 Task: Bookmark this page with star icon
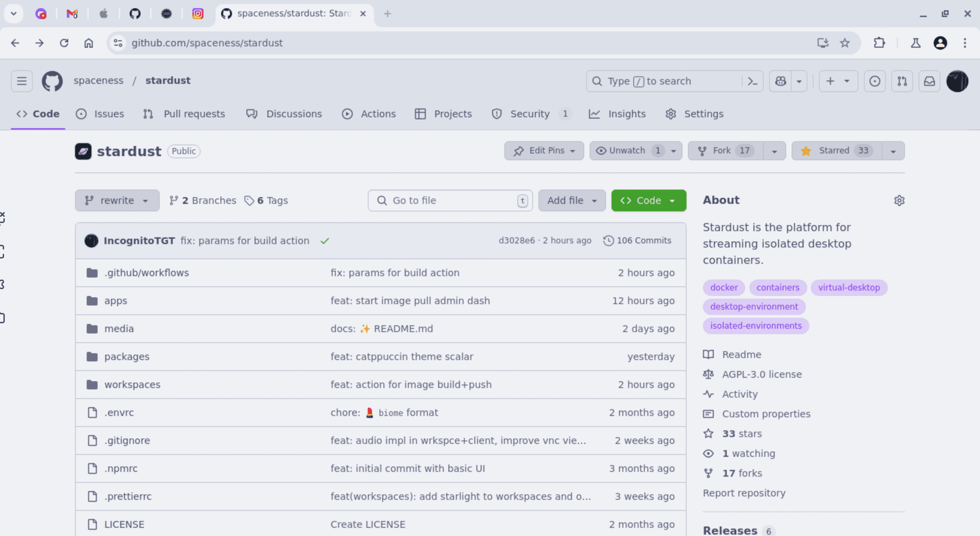pos(845,43)
